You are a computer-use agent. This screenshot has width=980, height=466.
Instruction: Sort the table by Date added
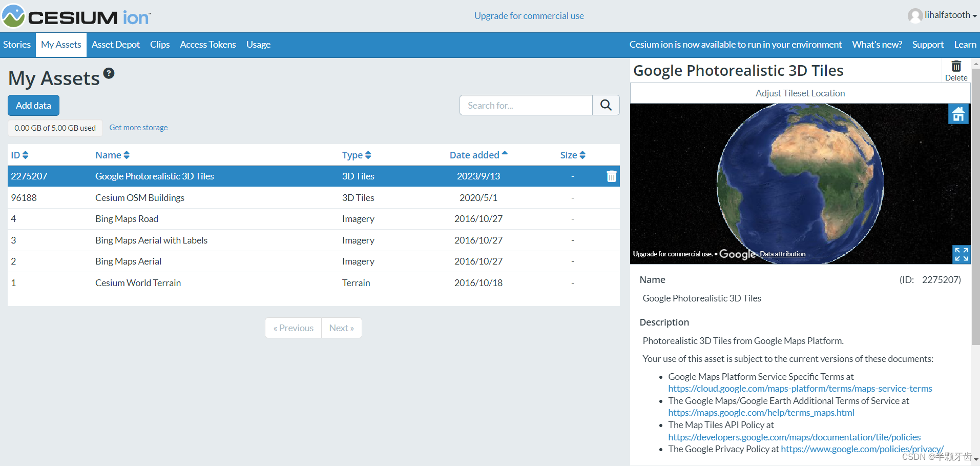[478, 155]
